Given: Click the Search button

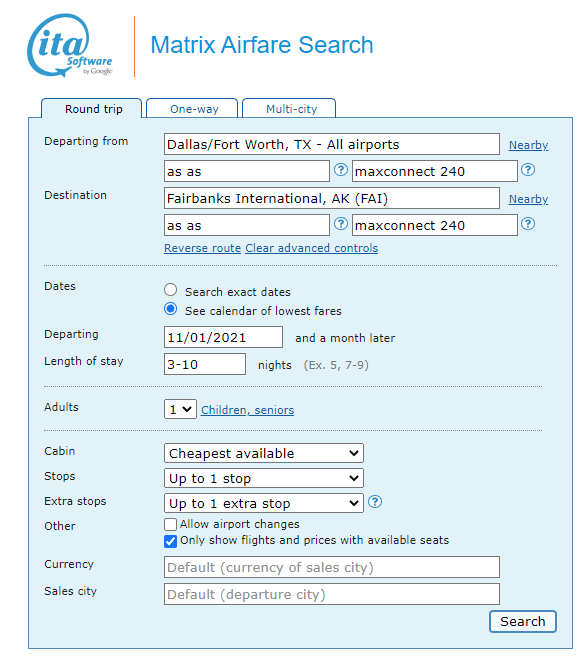Looking at the screenshot, I should tap(523, 621).
